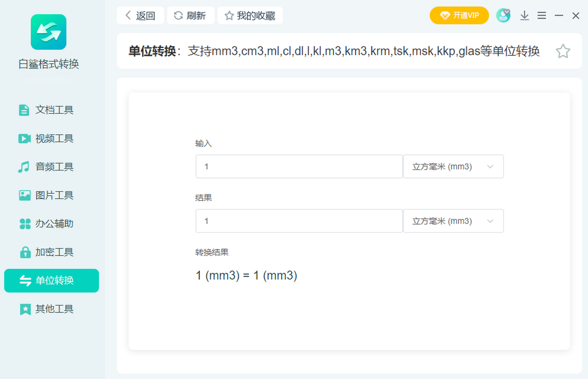Viewport: 588px width, 379px height.
Task: Click the user avatar icon
Action: [503, 16]
